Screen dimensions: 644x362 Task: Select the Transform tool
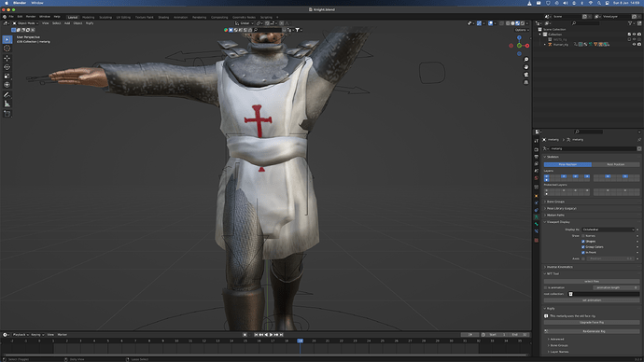(x=7, y=85)
